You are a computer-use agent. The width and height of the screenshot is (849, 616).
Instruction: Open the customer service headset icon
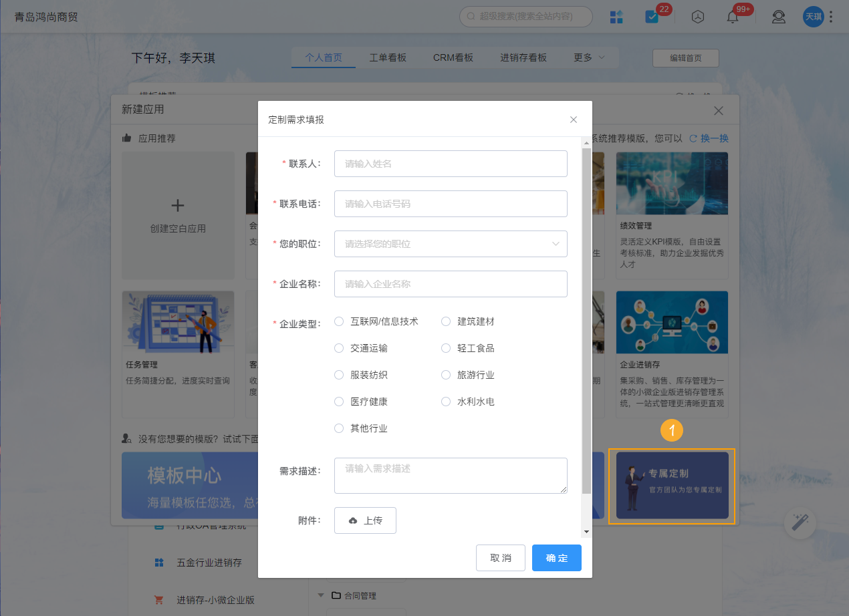pyautogui.click(x=778, y=17)
